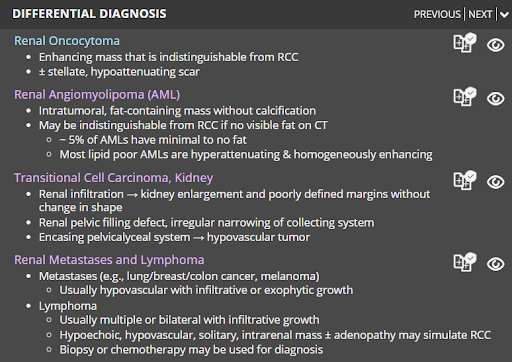Toggle eye icon for Transitional Cell Carcinoma
Screen dimensions: 512x362
pos(496,182)
